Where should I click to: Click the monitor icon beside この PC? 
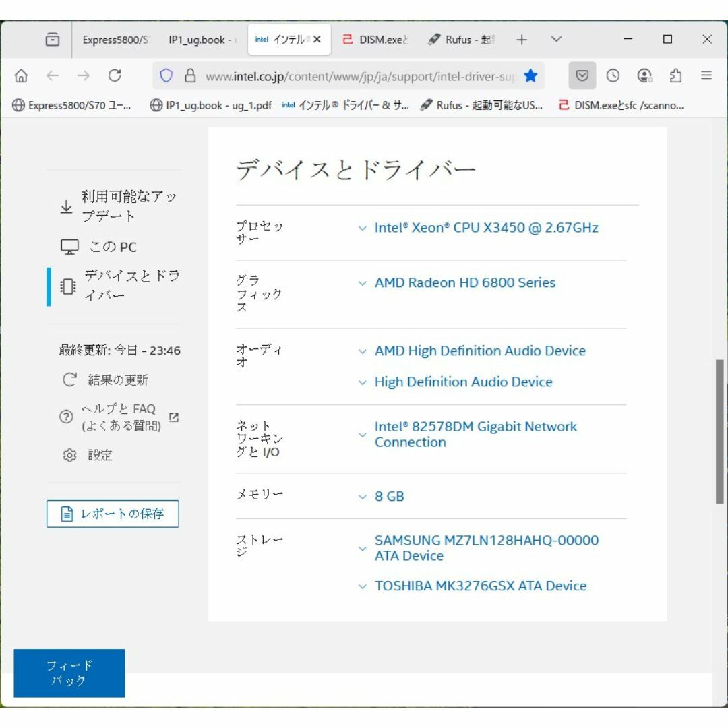click(x=69, y=247)
